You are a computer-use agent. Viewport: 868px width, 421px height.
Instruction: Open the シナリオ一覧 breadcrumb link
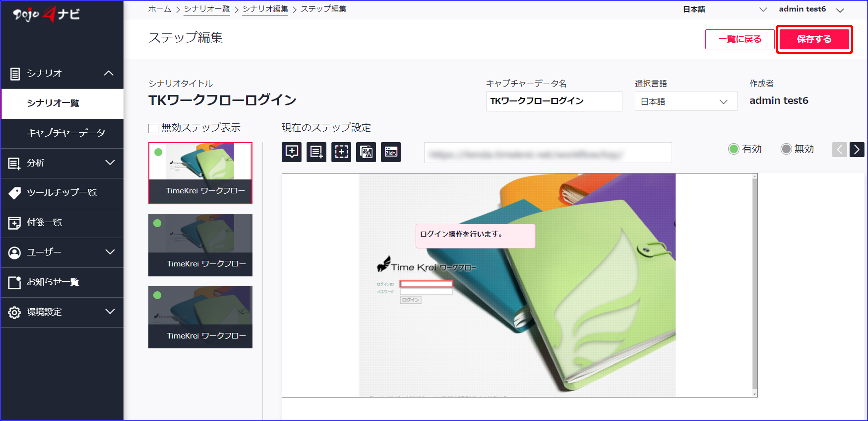point(207,9)
